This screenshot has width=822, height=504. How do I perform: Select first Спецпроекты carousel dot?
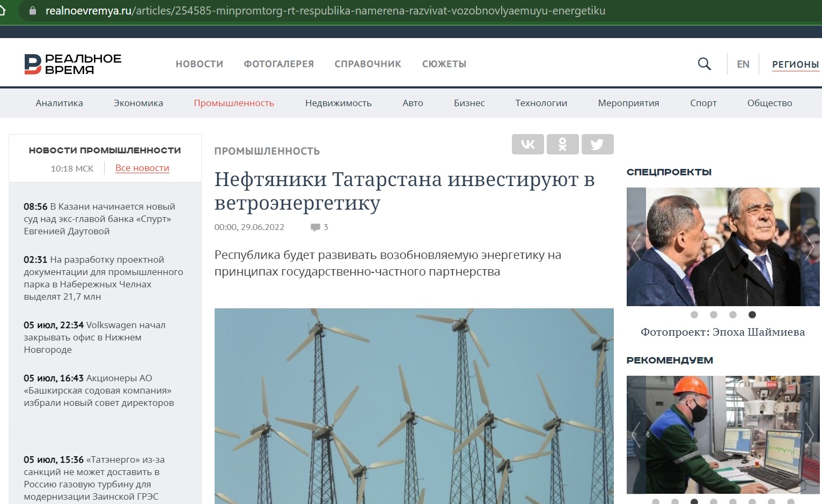pos(694,315)
